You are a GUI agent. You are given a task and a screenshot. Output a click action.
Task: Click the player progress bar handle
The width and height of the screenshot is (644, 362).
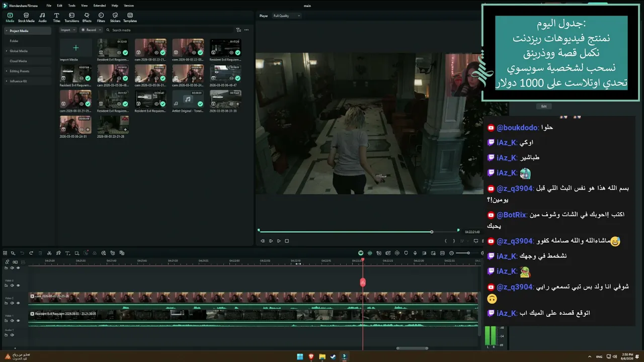pos(432,232)
